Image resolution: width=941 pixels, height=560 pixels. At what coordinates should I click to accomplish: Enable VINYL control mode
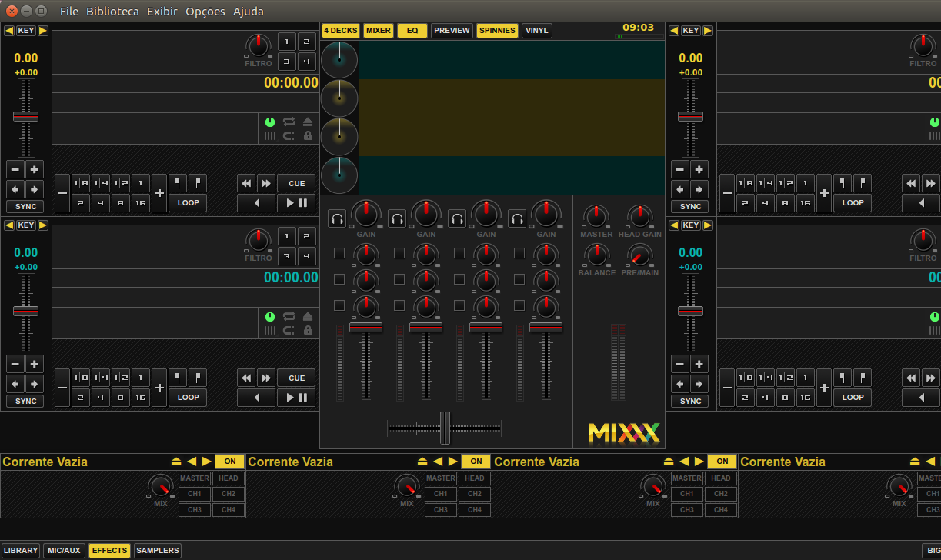click(x=536, y=30)
